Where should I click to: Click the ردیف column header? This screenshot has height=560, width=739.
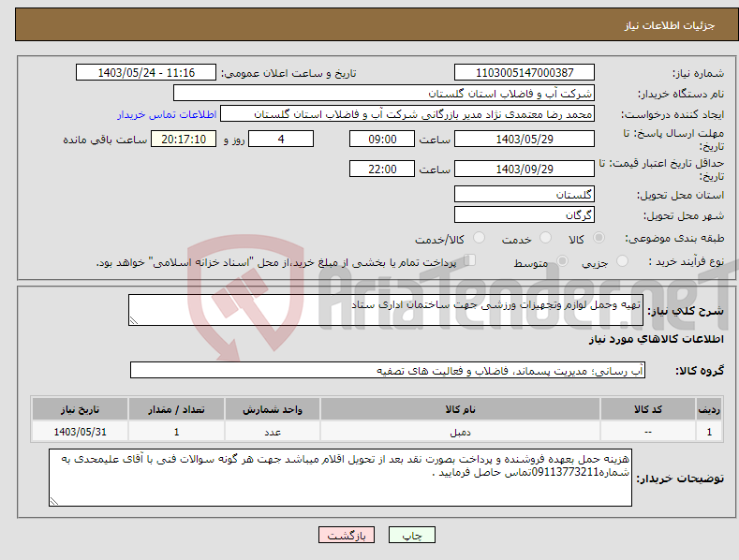tap(709, 409)
